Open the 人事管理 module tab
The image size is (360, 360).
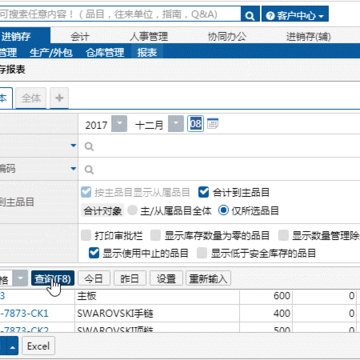coord(149,36)
